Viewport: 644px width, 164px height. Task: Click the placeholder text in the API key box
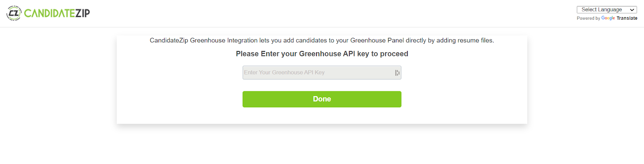284,73
